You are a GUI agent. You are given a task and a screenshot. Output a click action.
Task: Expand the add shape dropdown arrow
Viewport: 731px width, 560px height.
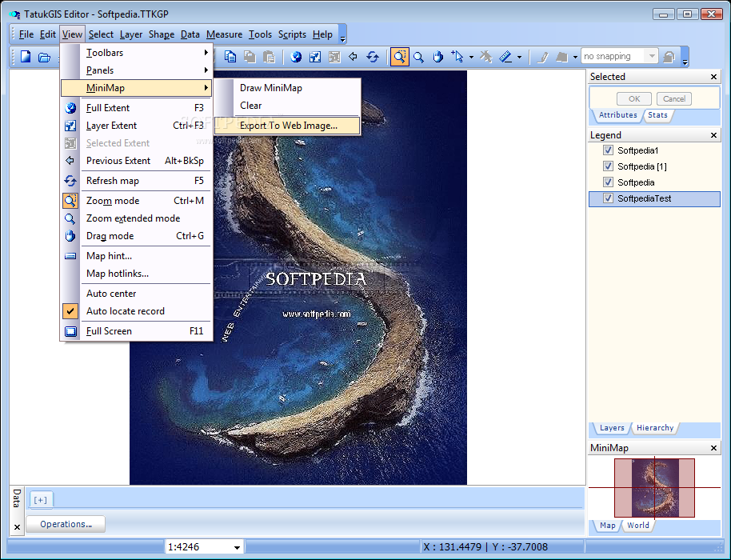575,58
